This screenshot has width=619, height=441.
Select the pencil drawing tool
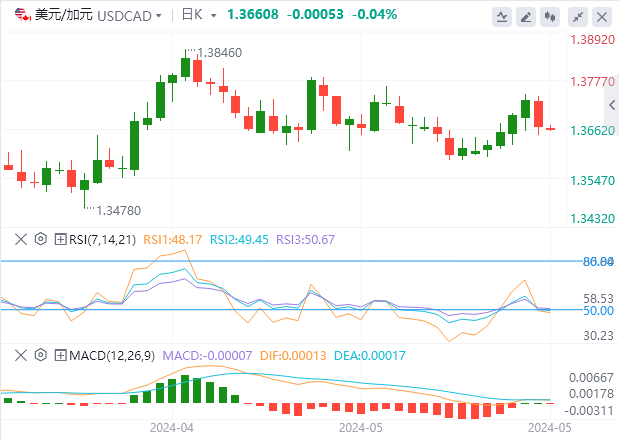point(526,17)
